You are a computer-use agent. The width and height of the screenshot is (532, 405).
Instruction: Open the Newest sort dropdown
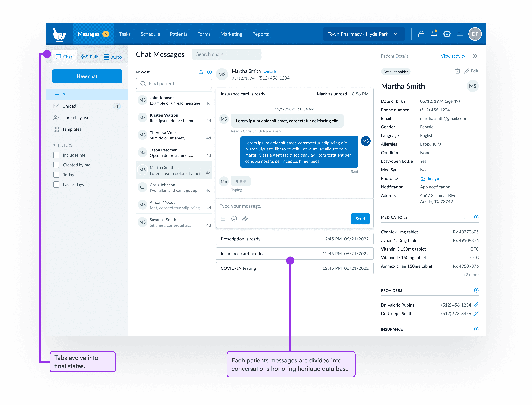click(x=146, y=72)
